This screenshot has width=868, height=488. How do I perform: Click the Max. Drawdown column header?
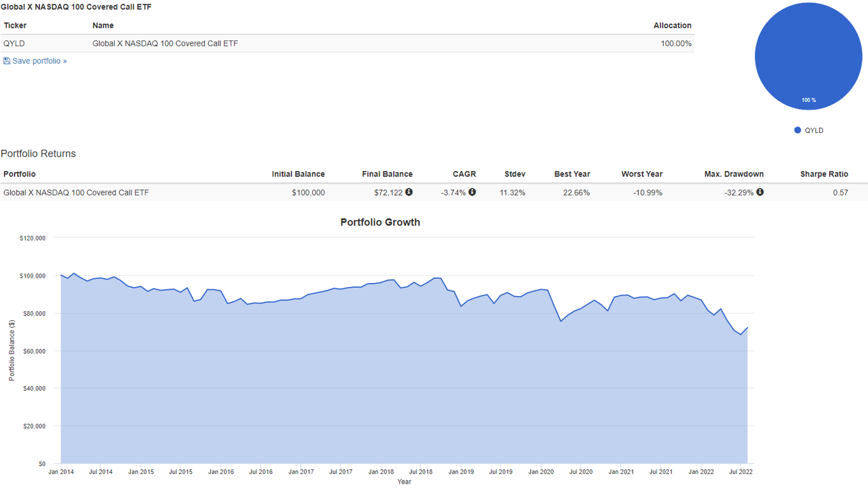coord(734,174)
